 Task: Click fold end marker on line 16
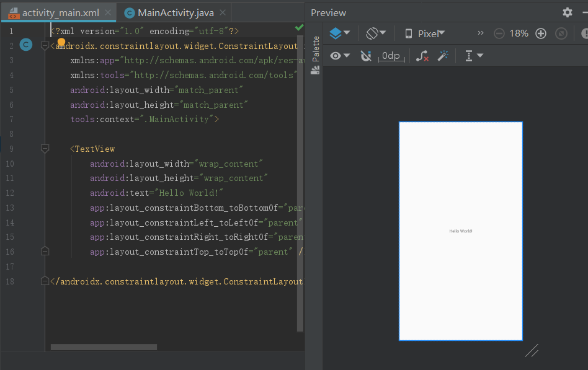[x=45, y=252]
